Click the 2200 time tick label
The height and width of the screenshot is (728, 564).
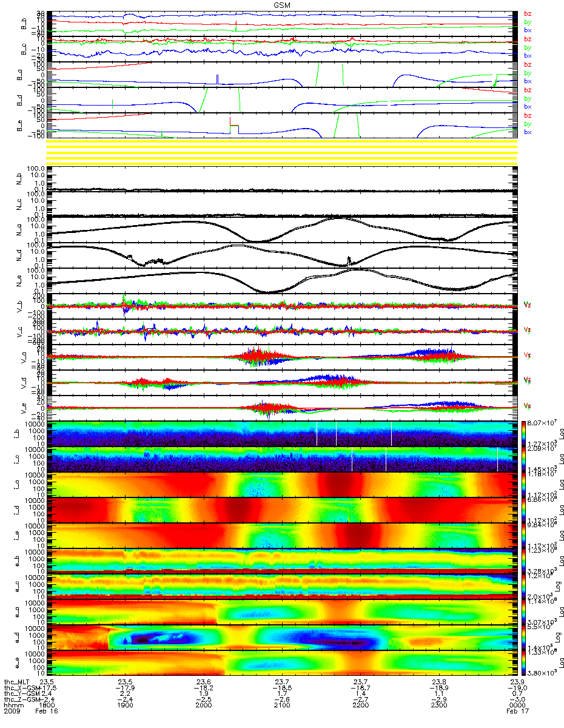click(360, 706)
